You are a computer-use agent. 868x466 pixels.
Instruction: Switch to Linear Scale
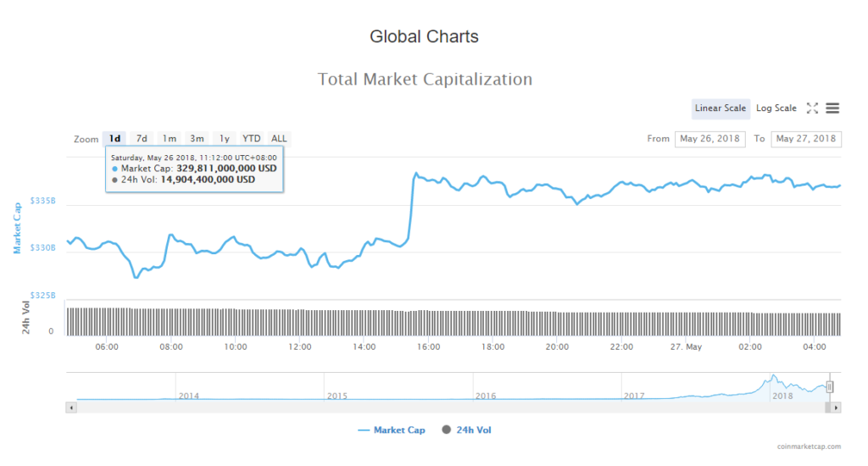pos(721,108)
